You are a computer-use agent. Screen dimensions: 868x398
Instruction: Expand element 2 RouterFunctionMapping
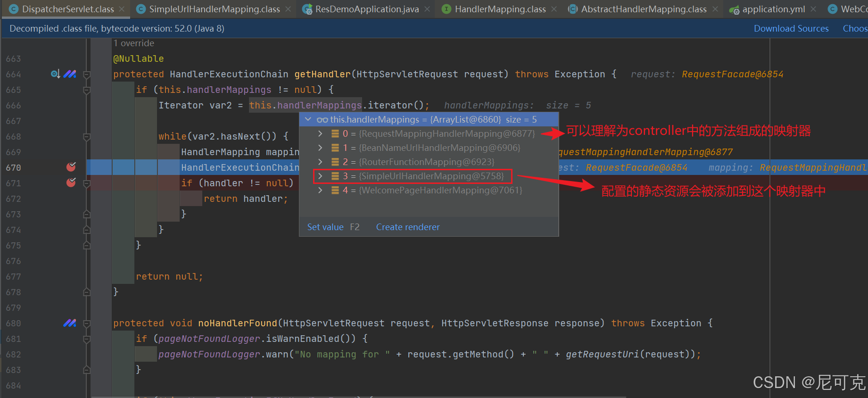pos(320,162)
